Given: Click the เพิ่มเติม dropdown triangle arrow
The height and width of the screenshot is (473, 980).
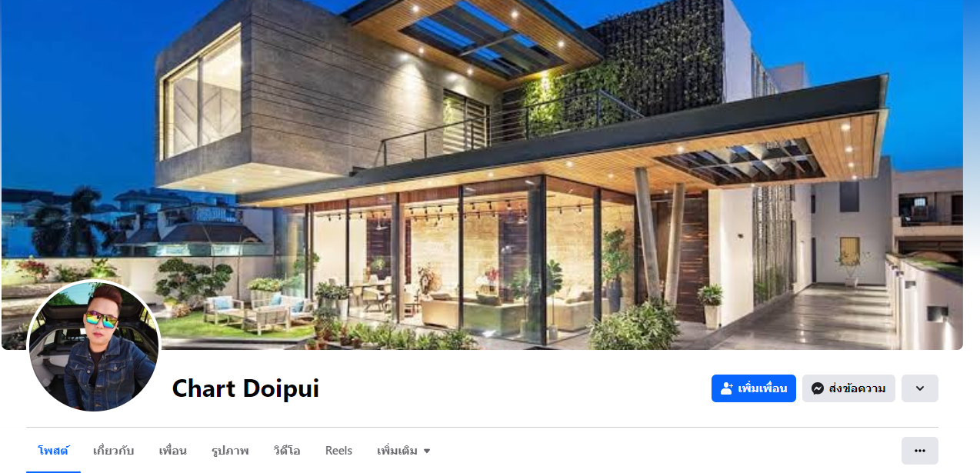Looking at the screenshot, I should point(427,451).
